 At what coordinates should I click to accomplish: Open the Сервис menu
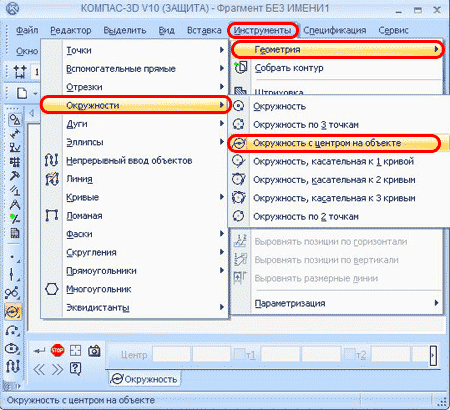pos(393,30)
